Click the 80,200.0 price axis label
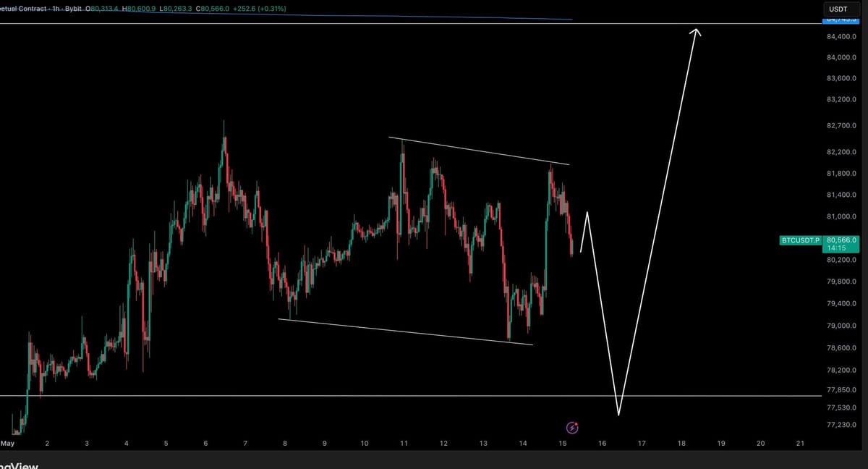This screenshot has width=868, height=469. 841,260
